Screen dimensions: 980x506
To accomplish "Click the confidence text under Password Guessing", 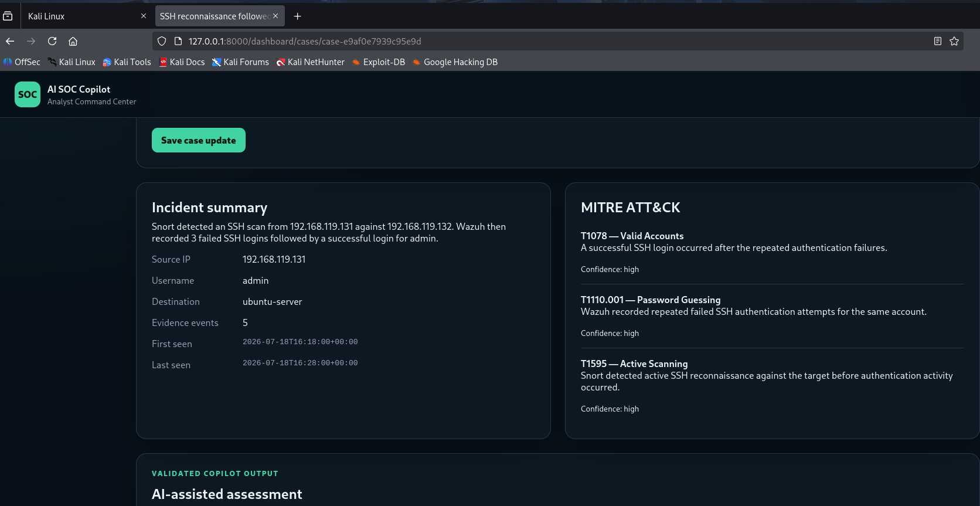I will pyautogui.click(x=610, y=333).
